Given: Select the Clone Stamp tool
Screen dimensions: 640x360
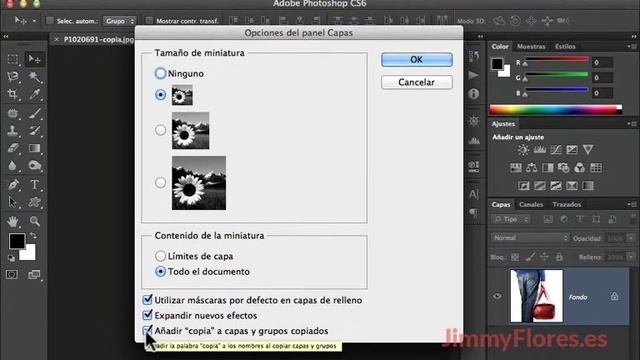Looking at the screenshot, I should pos(13,131).
